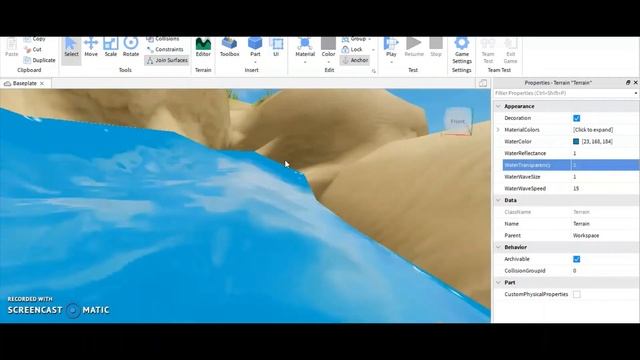This screenshot has height=360, width=640.
Task: Open the UI insert tool
Action: (x=276, y=47)
